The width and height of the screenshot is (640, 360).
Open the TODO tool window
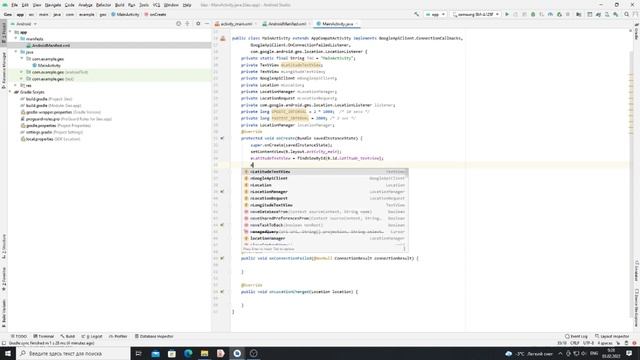coord(19,336)
